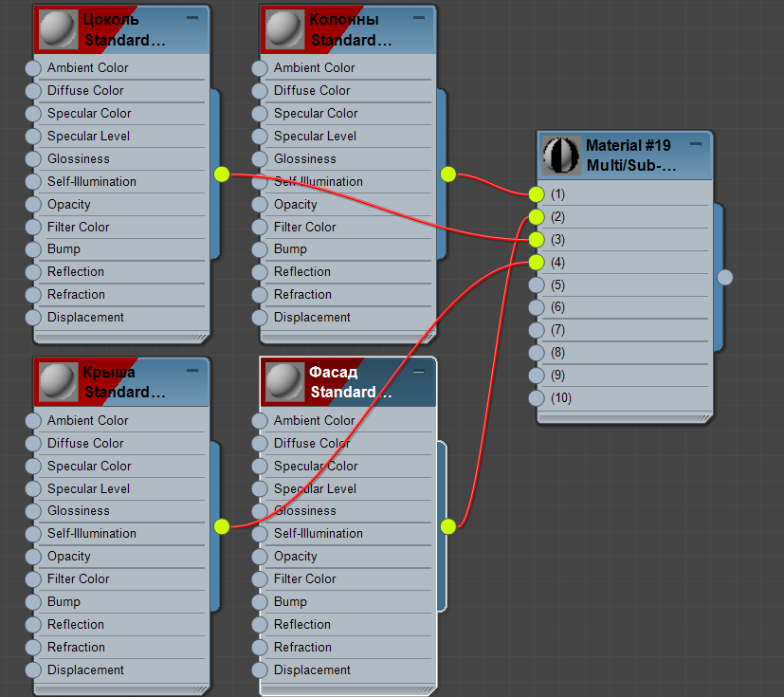Click input socket (1) on Material #19
784x697 pixels.
[537, 194]
